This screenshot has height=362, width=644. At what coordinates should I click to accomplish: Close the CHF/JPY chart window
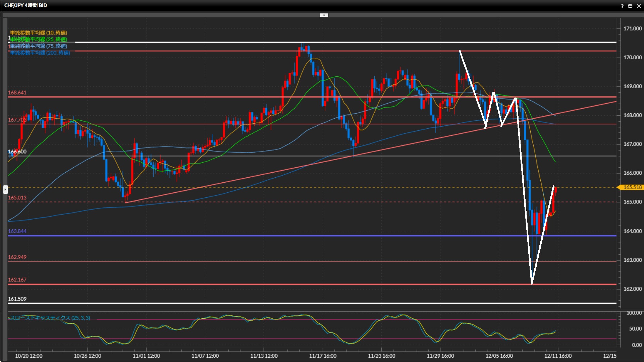[x=639, y=6]
